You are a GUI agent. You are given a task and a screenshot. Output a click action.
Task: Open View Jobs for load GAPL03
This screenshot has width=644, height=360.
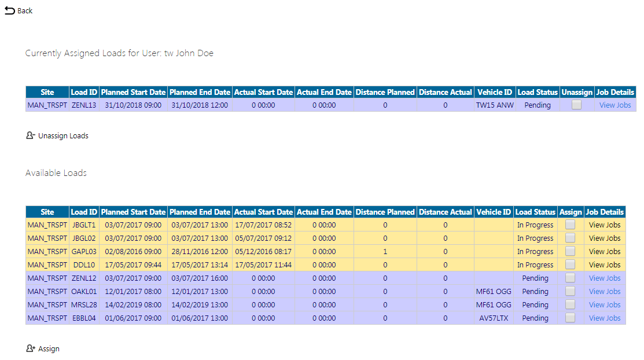605,252
